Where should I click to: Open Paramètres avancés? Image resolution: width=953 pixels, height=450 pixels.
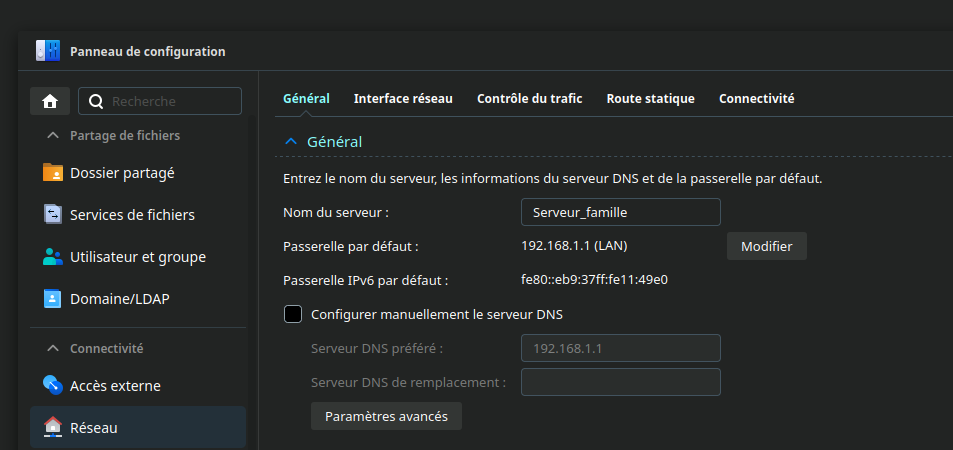[386, 416]
